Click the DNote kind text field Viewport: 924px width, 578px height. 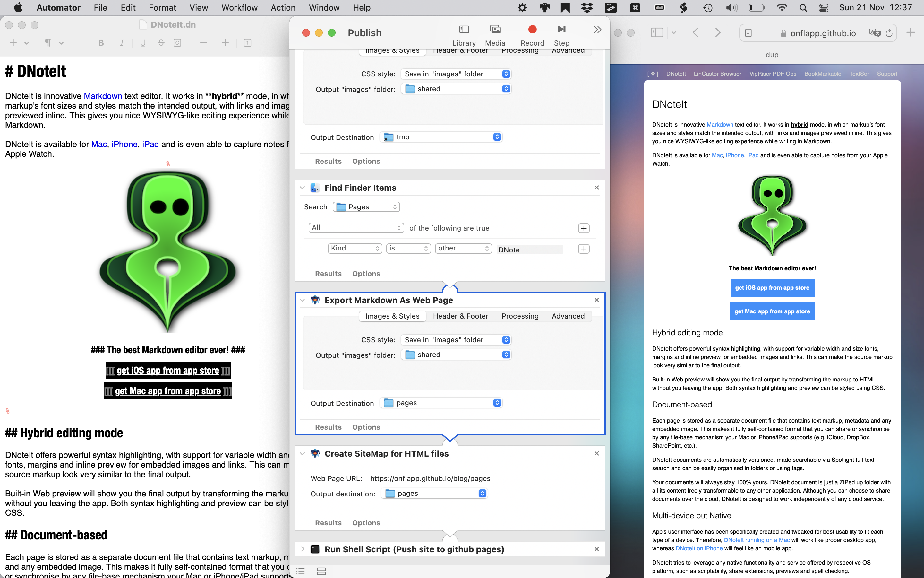pyautogui.click(x=530, y=250)
